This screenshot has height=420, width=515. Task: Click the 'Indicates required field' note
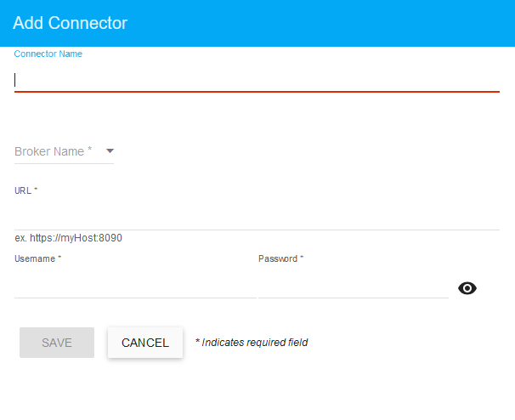tap(252, 343)
